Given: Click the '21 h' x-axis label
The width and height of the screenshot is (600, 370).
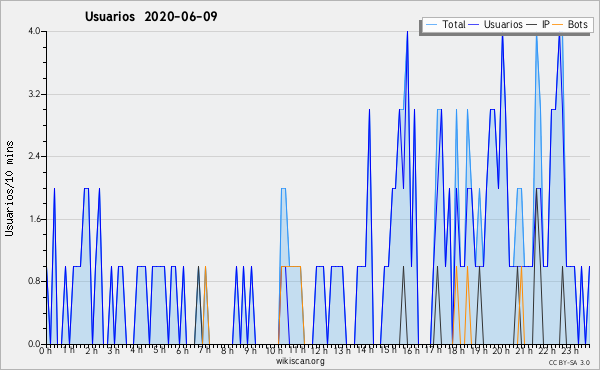Looking at the screenshot, I should [524, 350].
